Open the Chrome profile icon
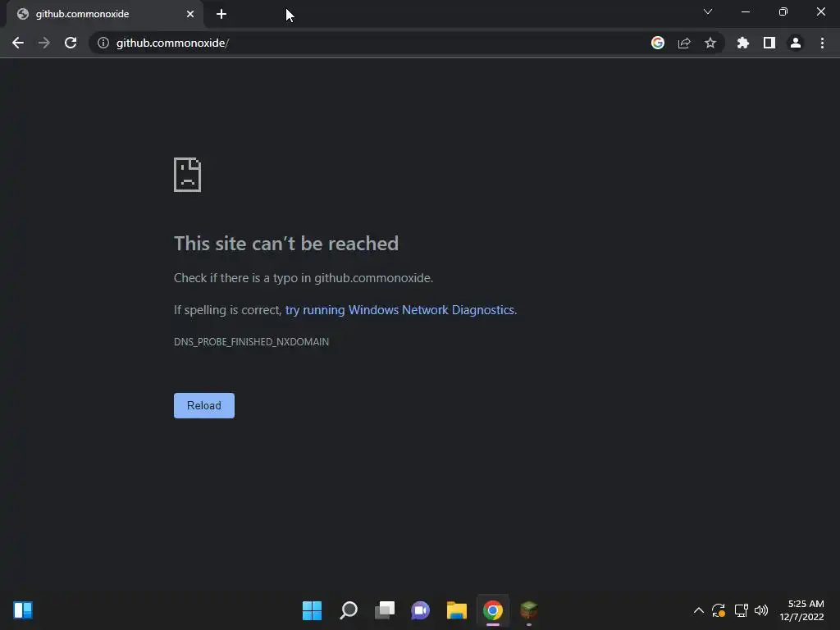Screen dimensions: 840x630 tap(796, 43)
